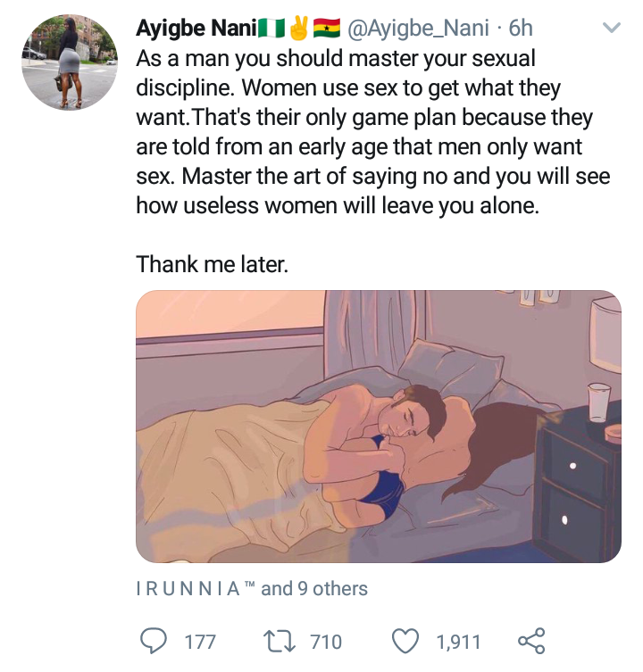Select the Nigerian flag emoji

point(271,29)
